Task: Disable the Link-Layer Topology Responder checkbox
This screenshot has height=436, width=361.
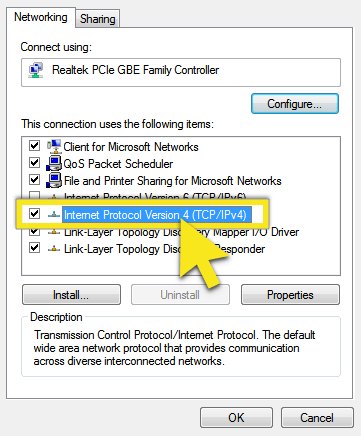Action: 35,248
